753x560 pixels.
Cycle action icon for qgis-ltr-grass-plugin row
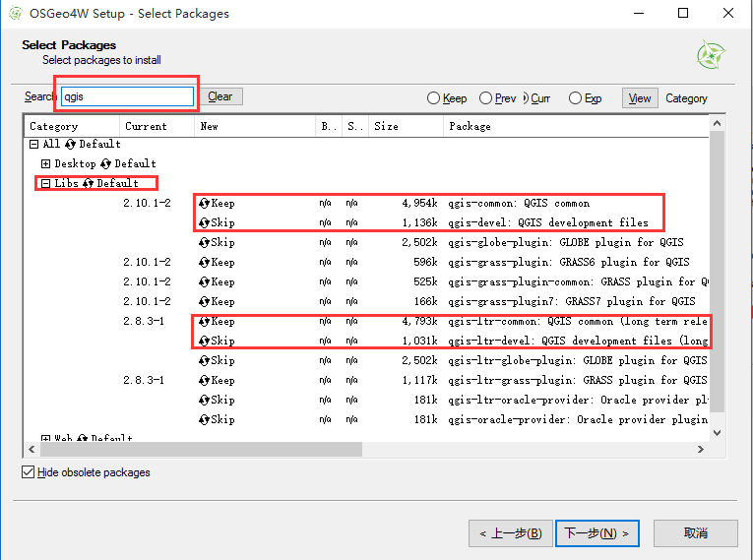204,380
